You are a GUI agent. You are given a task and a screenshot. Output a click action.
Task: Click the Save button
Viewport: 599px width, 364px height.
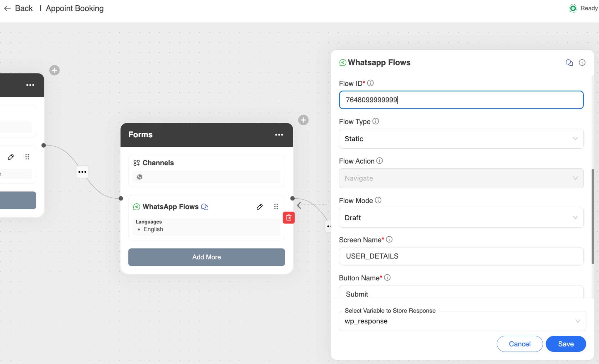(x=565, y=344)
